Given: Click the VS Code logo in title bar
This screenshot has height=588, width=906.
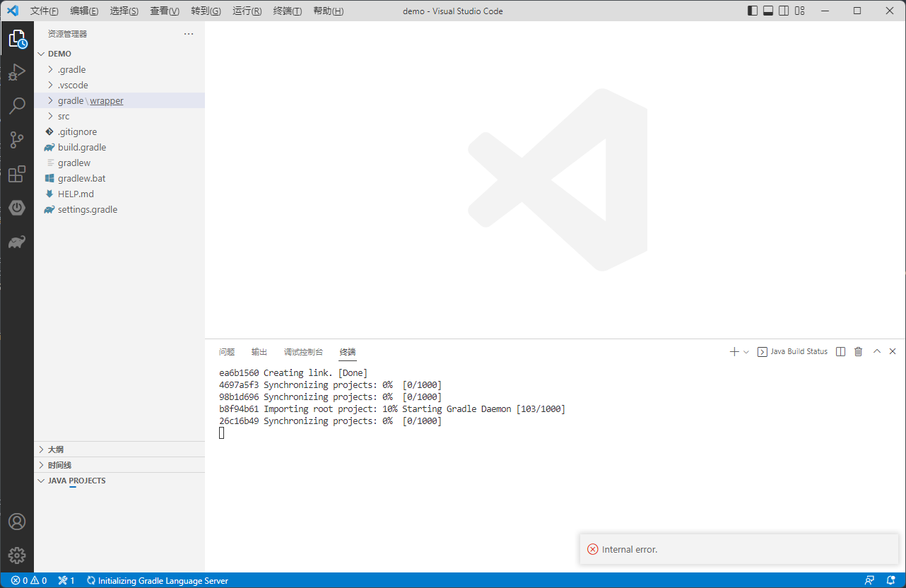Looking at the screenshot, I should coord(12,11).
